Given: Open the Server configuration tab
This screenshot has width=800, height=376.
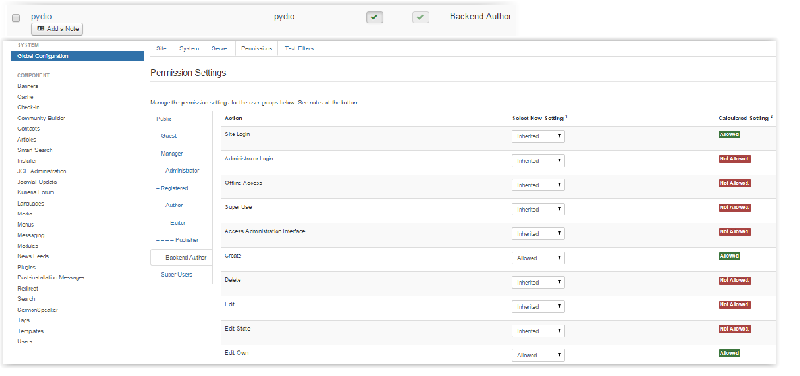Looking at the screenshot, I should 219,48.
